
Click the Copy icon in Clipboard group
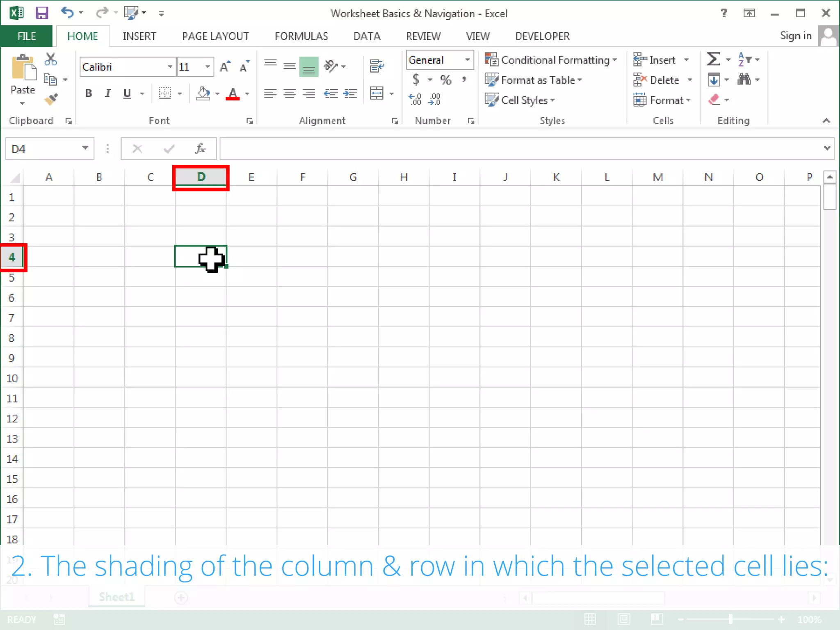(x=50, y=79)
